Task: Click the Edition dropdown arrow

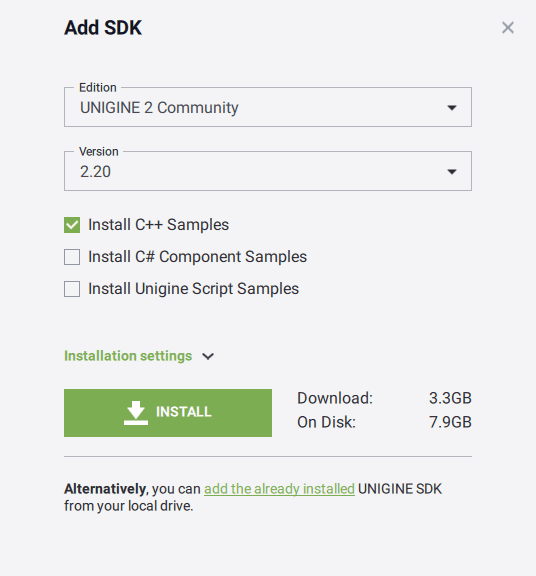Action: (x=452, y=108)
